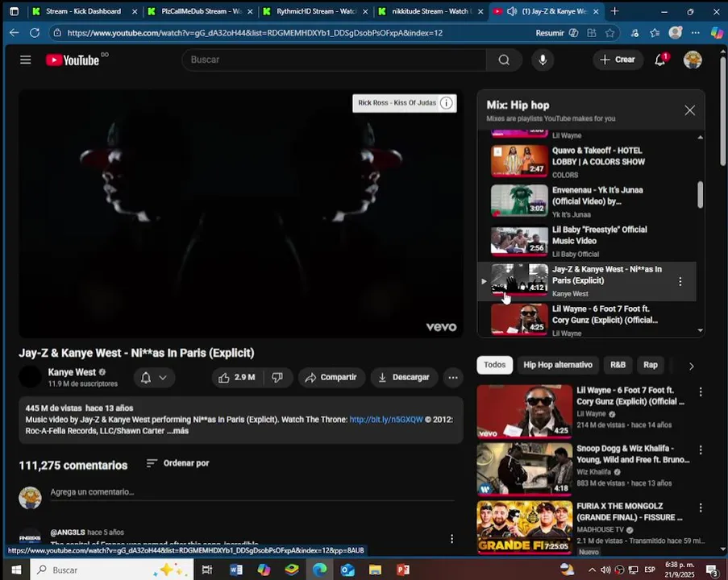Open options for recommended Lil Wayne video
Screen dimensions: 728x580
click(x=701, y=392)
